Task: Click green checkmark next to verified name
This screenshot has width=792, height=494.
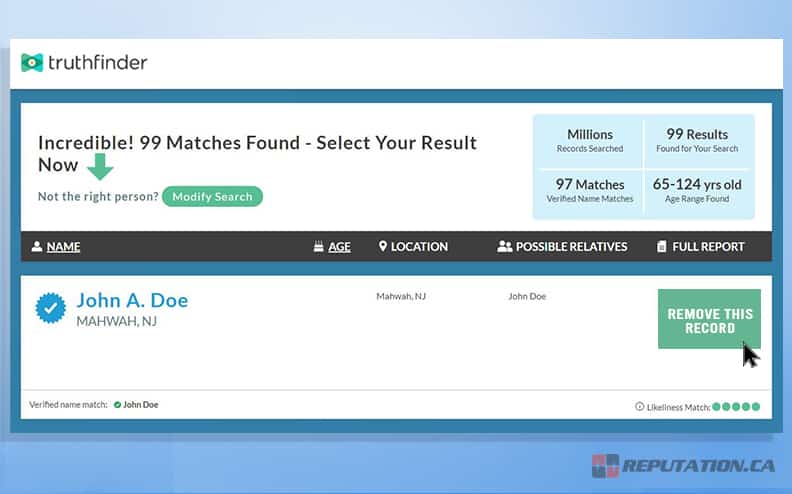Action: coord(117,405)
